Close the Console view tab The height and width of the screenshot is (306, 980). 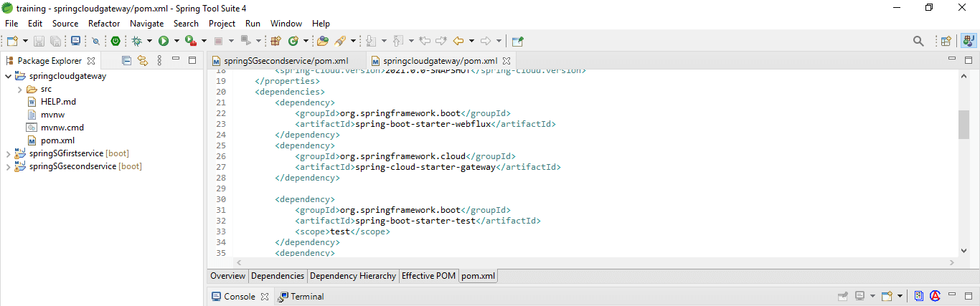click(x=264, y=297)
